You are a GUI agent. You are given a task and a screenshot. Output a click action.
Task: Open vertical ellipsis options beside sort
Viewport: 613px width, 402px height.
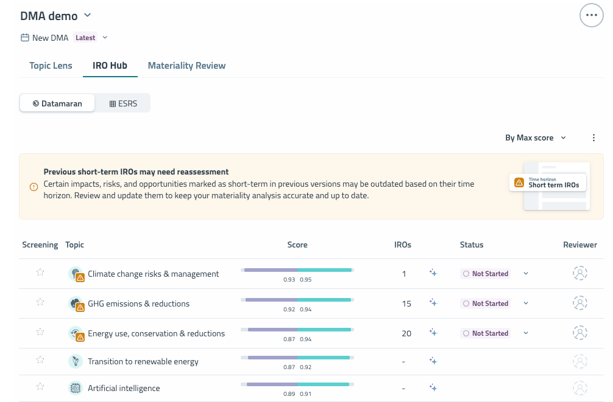click(593, 138)
